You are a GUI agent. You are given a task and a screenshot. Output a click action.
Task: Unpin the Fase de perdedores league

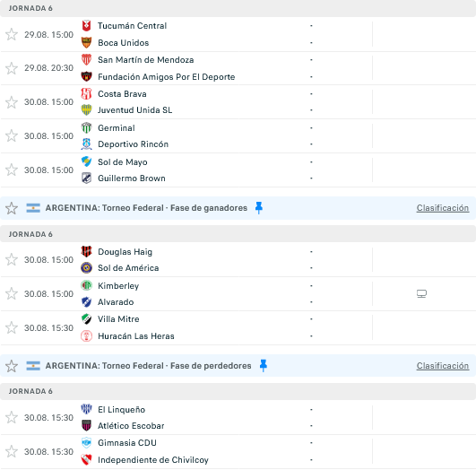[x=264, y=365]
